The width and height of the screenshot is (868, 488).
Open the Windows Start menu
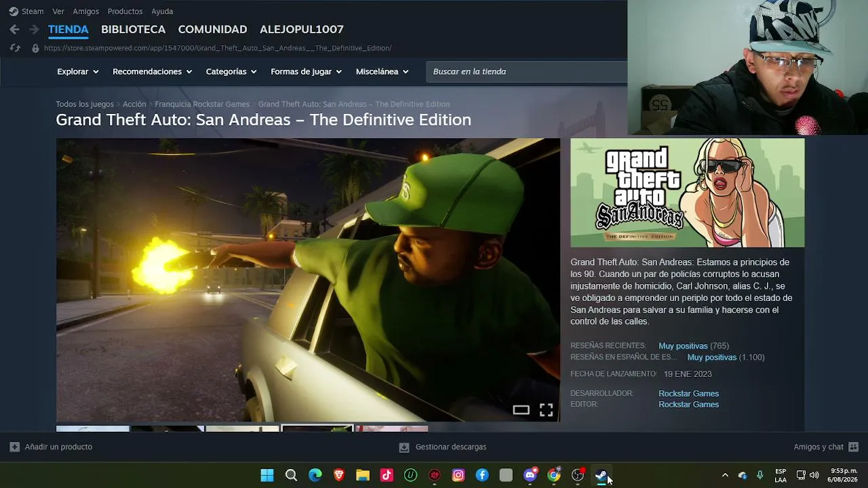[x=267, y=475]
